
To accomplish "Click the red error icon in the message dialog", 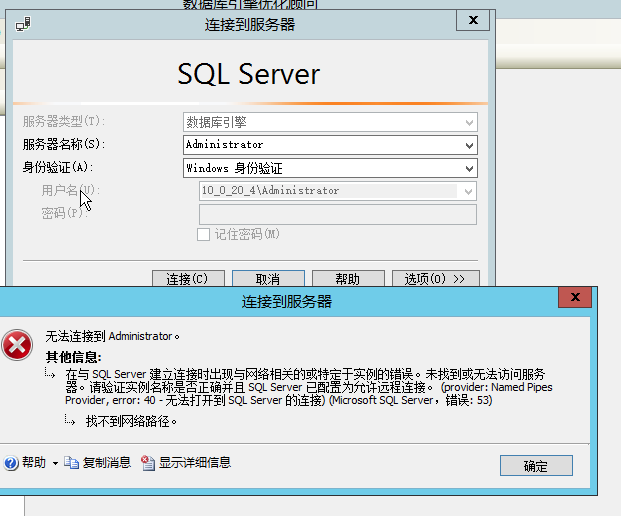I will click(17, 345).
